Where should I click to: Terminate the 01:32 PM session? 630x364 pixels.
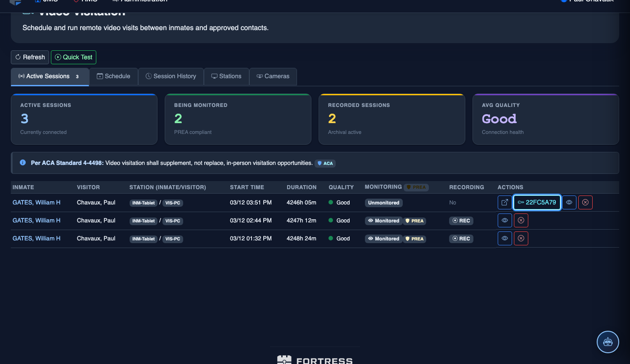[x=521, y=239]
